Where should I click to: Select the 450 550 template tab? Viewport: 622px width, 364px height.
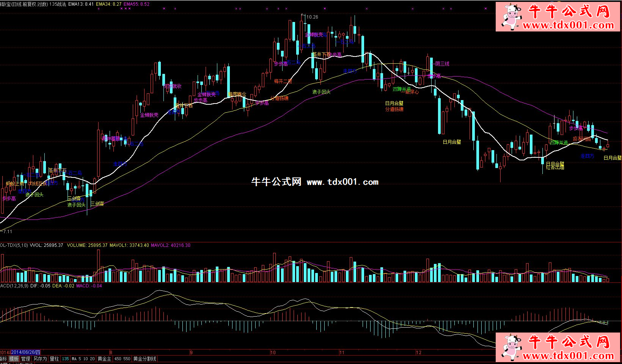122,359
